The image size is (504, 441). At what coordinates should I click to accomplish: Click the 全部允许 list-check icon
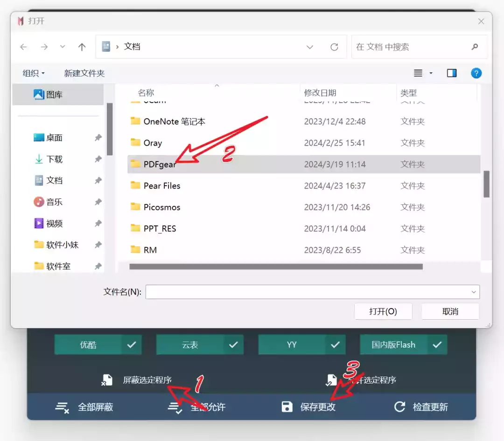pos(175,407)
